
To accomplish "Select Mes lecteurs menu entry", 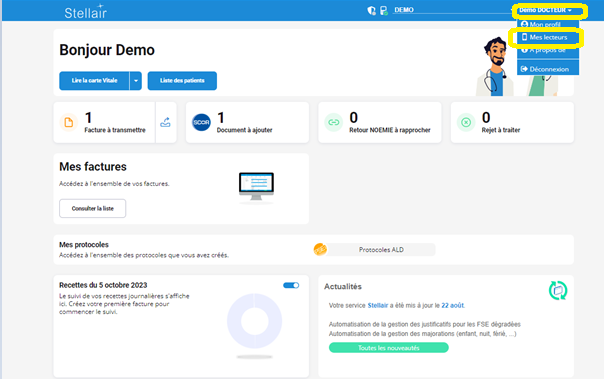I will click(x=548, y=37).
